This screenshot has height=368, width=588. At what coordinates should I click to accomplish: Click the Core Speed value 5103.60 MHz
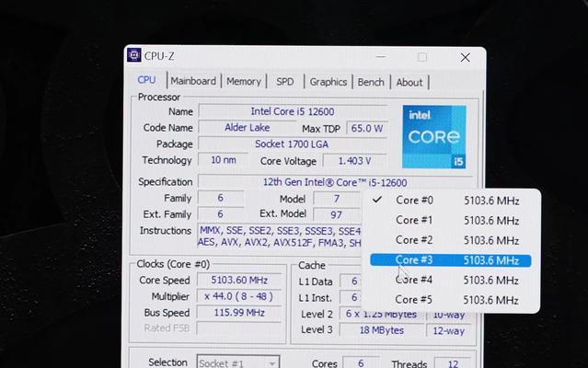(239, 281)
